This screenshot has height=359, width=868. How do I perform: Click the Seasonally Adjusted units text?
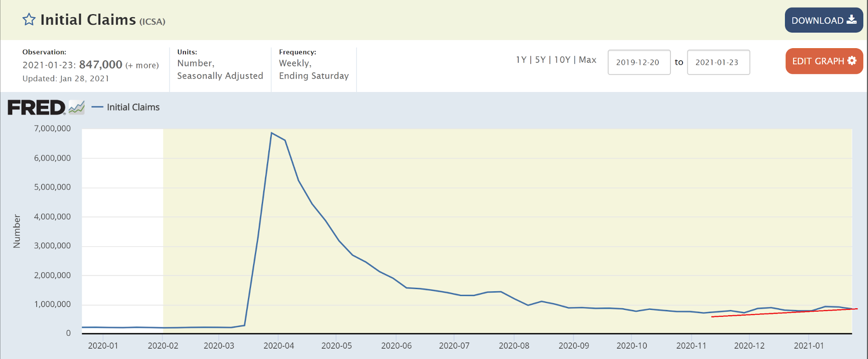(x=220, y=76)
